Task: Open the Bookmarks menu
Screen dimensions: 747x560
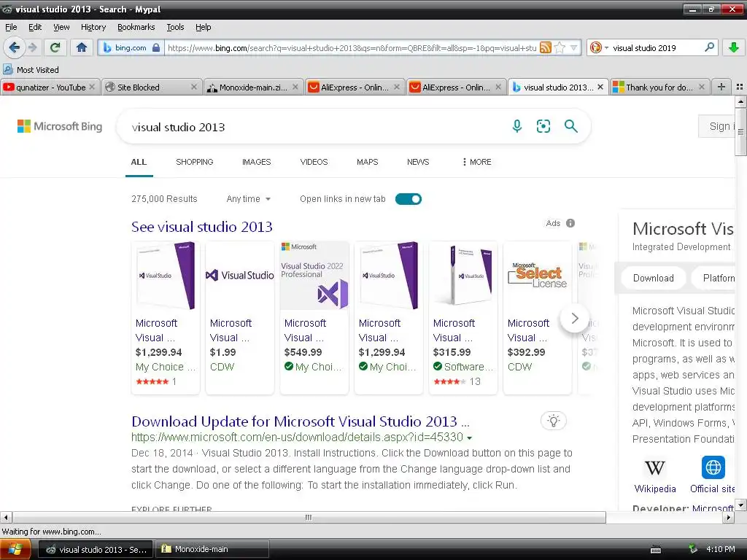Action: 136,27
